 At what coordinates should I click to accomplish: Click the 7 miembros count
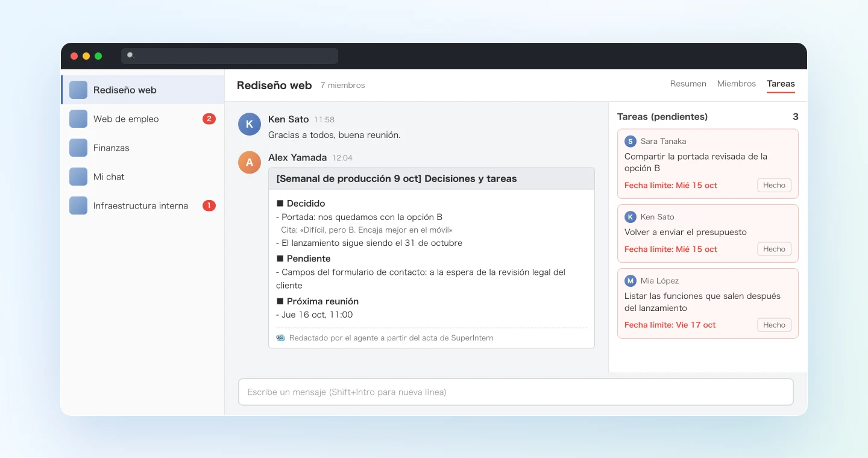(342, 86)
